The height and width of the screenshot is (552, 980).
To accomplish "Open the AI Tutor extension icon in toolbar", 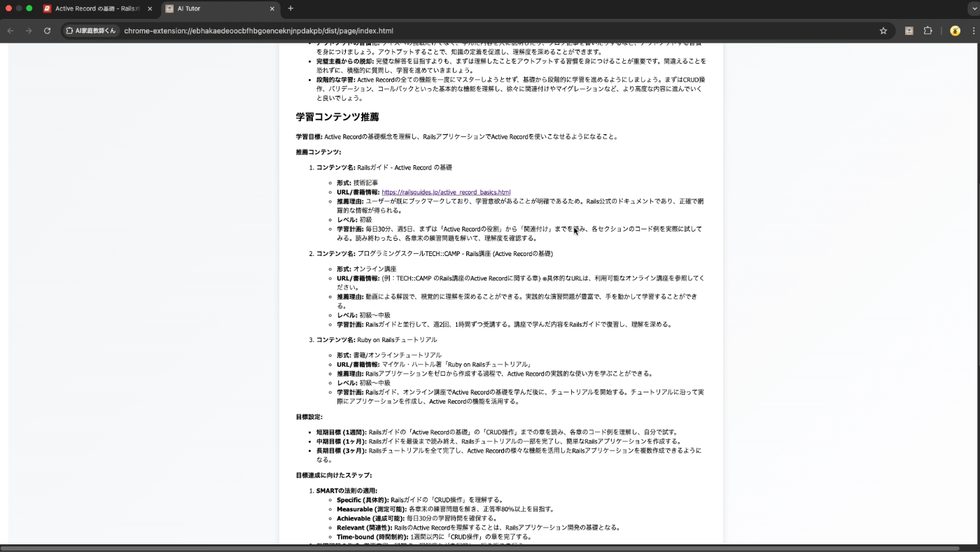I will pos(909,31).
